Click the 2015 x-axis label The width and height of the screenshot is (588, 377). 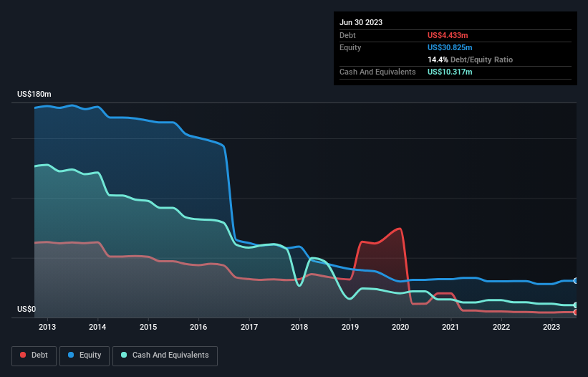(x=148, y=327)
